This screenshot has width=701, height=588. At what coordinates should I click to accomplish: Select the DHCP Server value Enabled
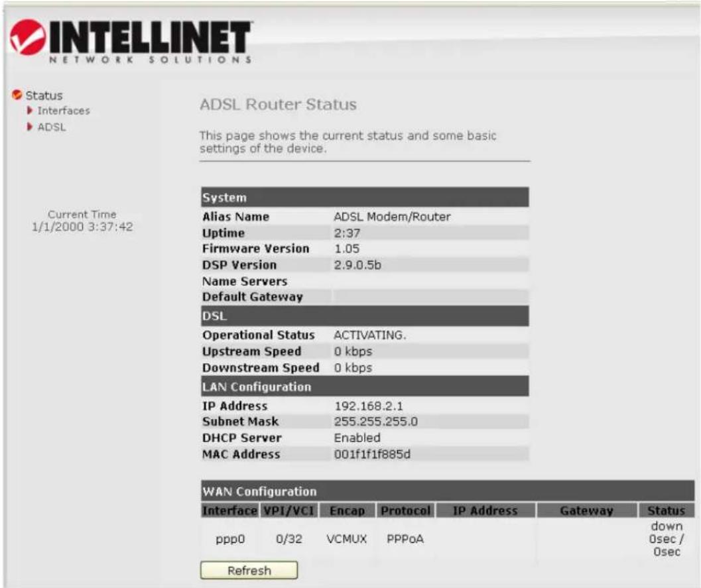point(357,438)
